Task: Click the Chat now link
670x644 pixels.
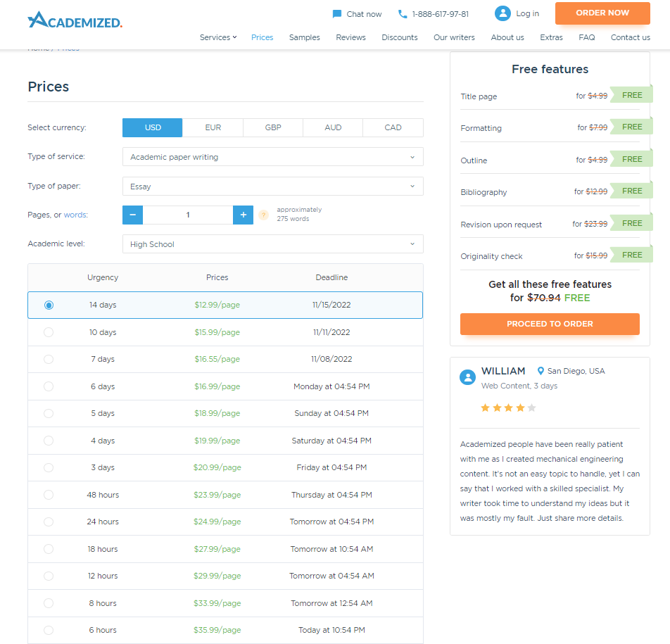Action: [x=364, y=14]
